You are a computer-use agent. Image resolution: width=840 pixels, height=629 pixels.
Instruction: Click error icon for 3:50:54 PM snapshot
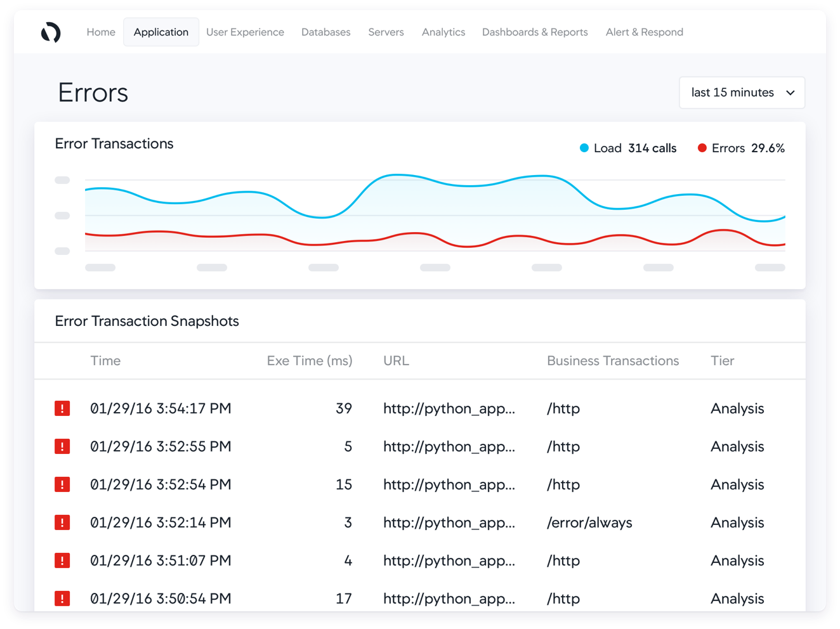tap(62, 598)
